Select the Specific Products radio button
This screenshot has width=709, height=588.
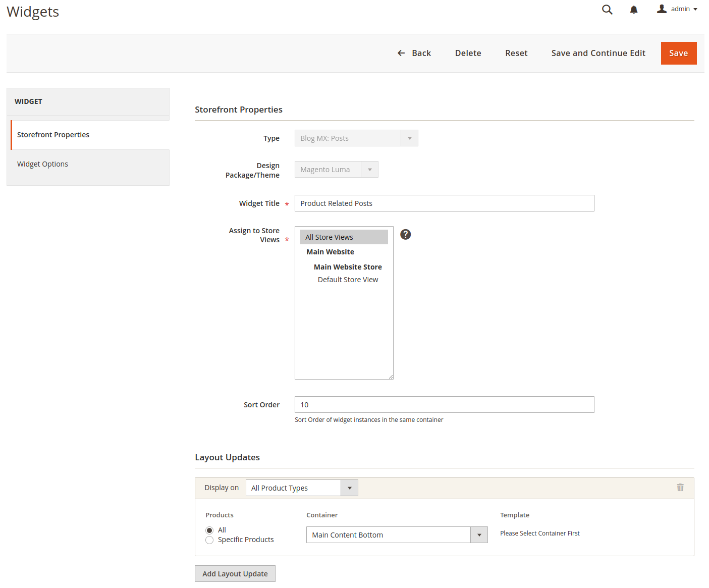[x=209, y=540]
